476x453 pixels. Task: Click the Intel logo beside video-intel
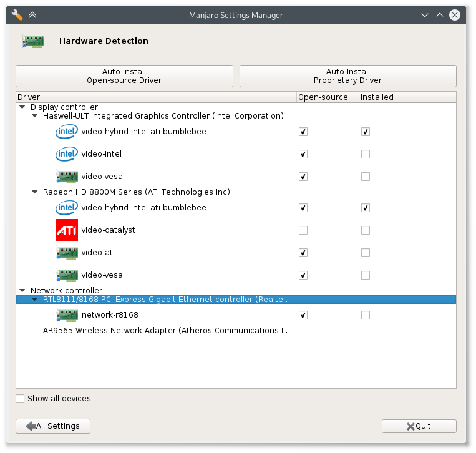click(x=67, y=154)
